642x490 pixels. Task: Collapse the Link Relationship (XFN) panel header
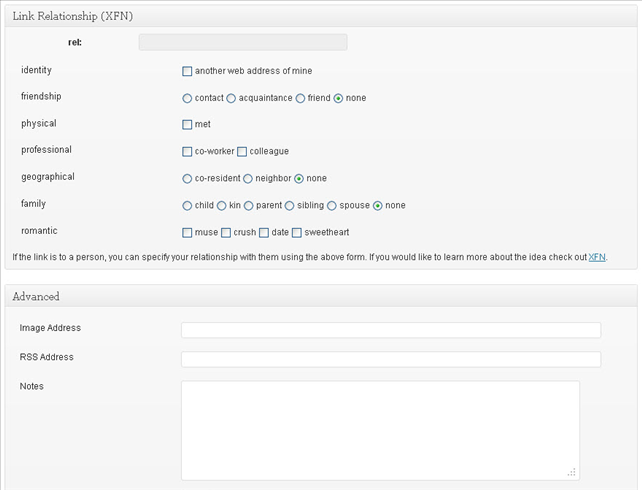[321, 16]
